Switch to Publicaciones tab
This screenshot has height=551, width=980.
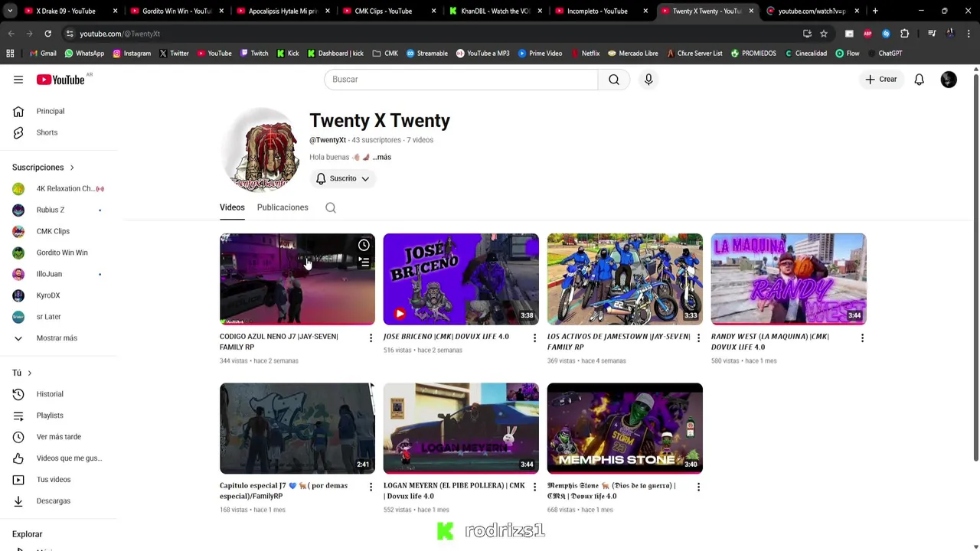point(283,207)
